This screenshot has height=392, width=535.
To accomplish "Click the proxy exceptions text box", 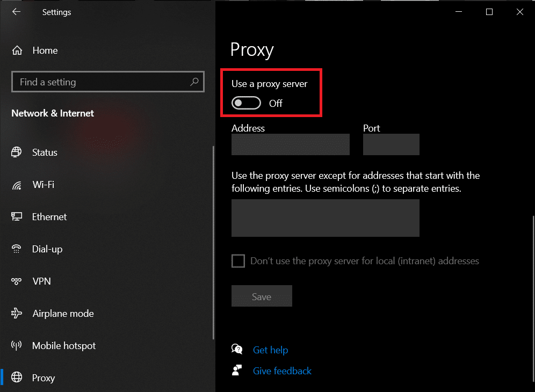I will [325, 218].
